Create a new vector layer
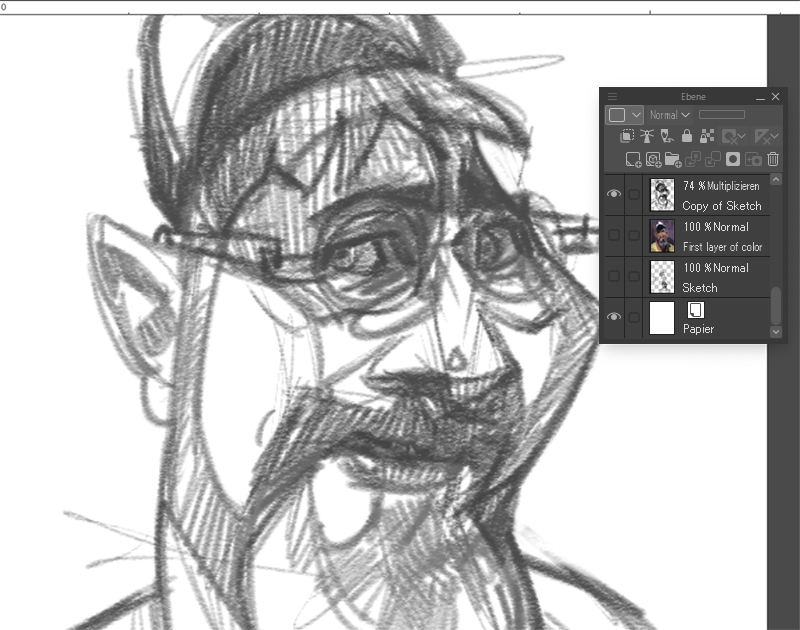The image size is (800, 630). 652,159
